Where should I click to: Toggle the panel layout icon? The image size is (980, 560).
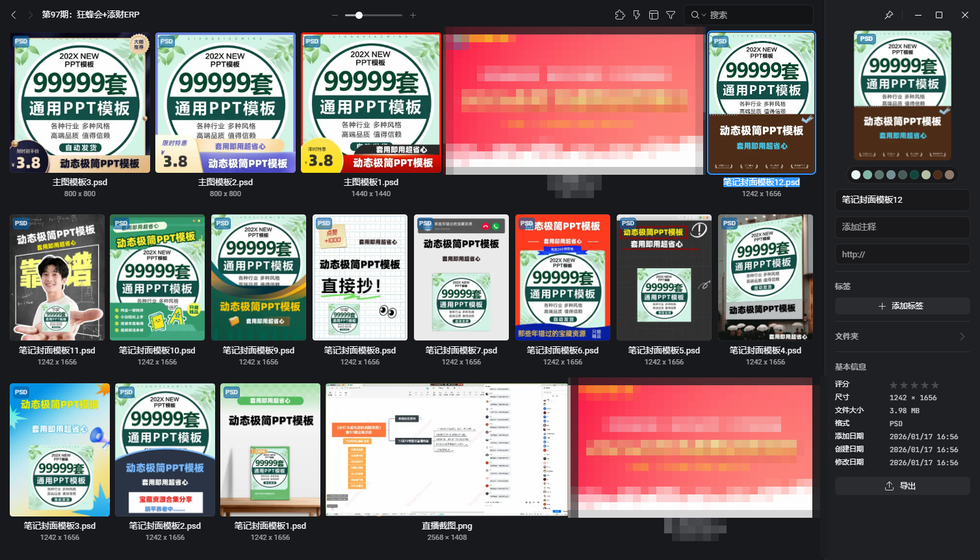(x=653, y=14)
